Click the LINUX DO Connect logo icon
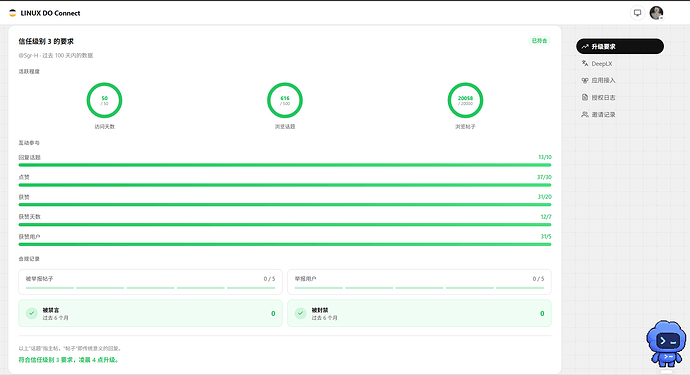This screenshot has height=375, width=690. [x=12, y=13]
